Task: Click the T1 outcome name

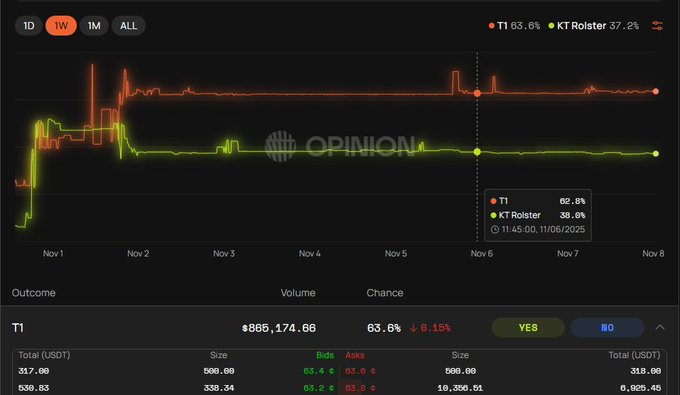Action: click(x=17, y=328)
